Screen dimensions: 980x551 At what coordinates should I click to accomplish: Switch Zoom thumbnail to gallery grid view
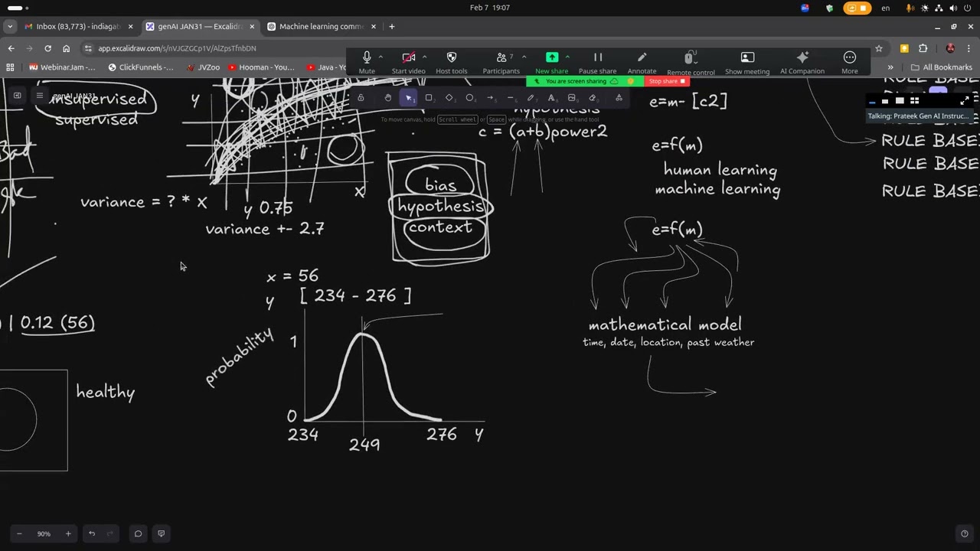click(x=914, y=100)
